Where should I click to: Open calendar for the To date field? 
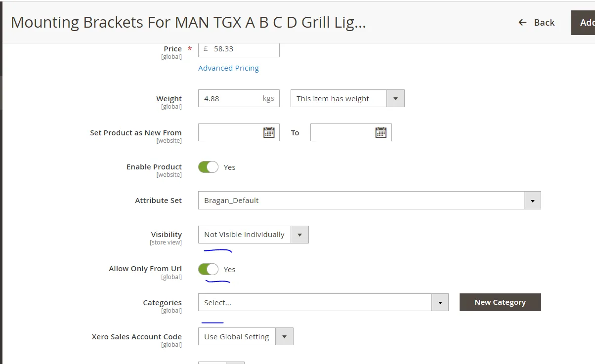(x=381, y=132)
